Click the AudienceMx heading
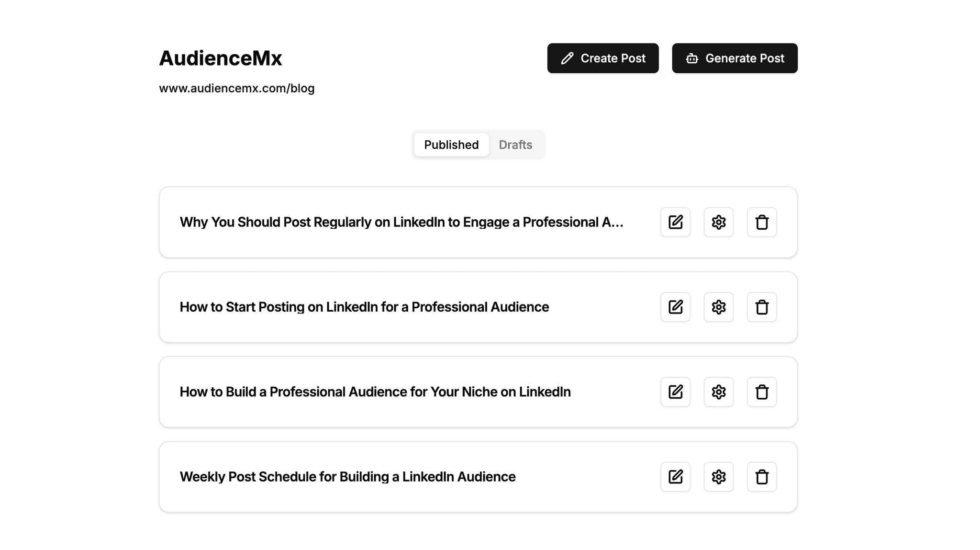Viewport: 980px width, 550px height. [221, 58]
